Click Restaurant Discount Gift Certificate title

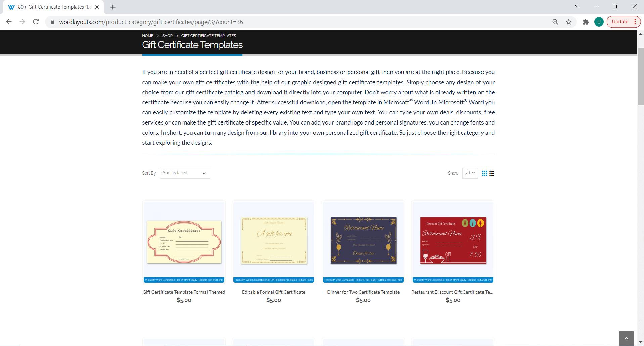pos(452,292)
